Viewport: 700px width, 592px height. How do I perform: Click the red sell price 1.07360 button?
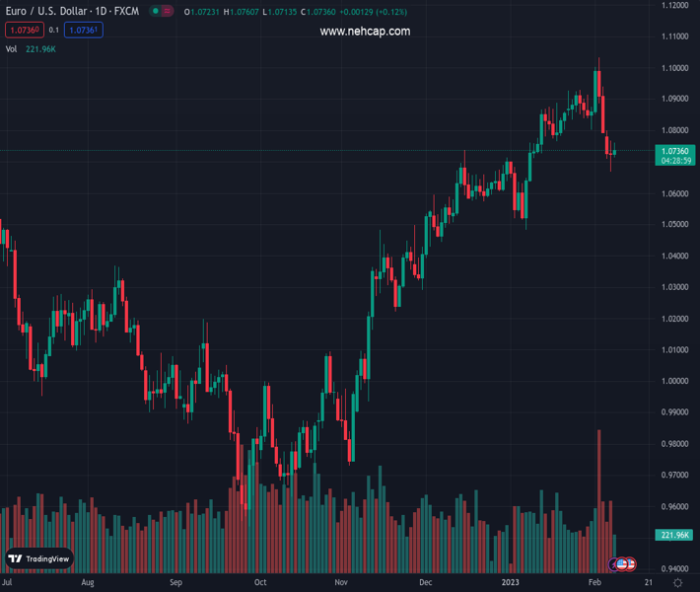click(x=24, y=31)
